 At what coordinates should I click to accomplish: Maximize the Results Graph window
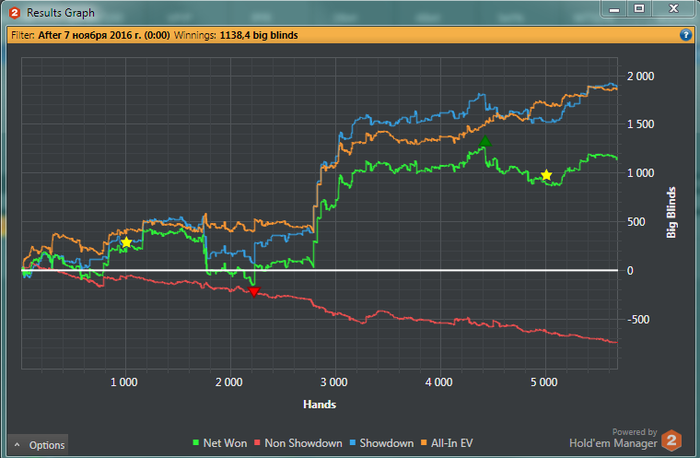pyautogui.click(x=639, y=9)
